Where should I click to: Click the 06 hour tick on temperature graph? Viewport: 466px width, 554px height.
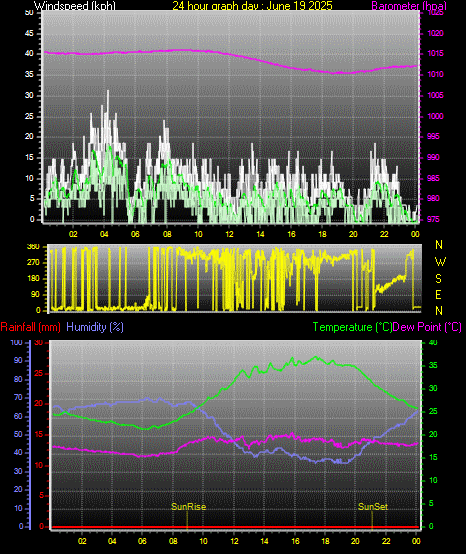(142, 541)
